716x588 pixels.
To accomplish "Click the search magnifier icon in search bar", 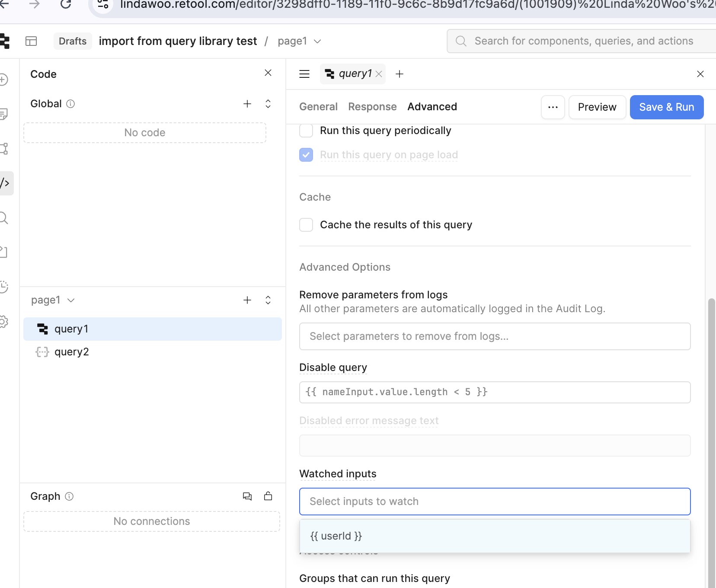I will tap(461, 41).
